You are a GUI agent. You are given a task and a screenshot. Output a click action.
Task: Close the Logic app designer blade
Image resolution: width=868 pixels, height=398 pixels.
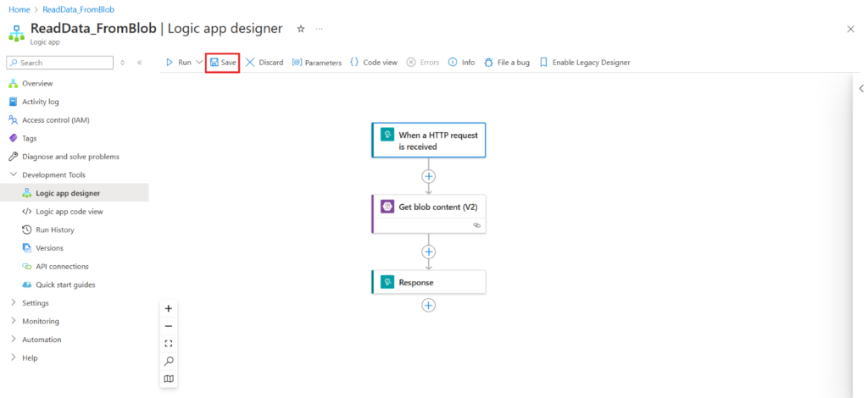851,29
